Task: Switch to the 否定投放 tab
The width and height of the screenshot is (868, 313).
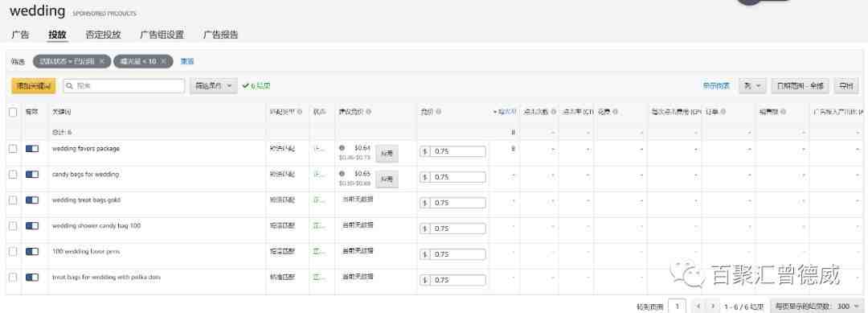Action: (103, 35)
